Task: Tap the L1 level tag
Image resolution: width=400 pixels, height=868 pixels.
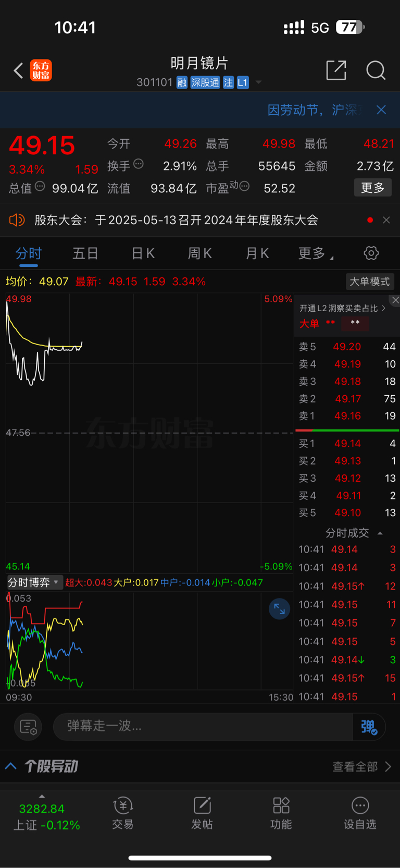Action: tap(243, 82)
